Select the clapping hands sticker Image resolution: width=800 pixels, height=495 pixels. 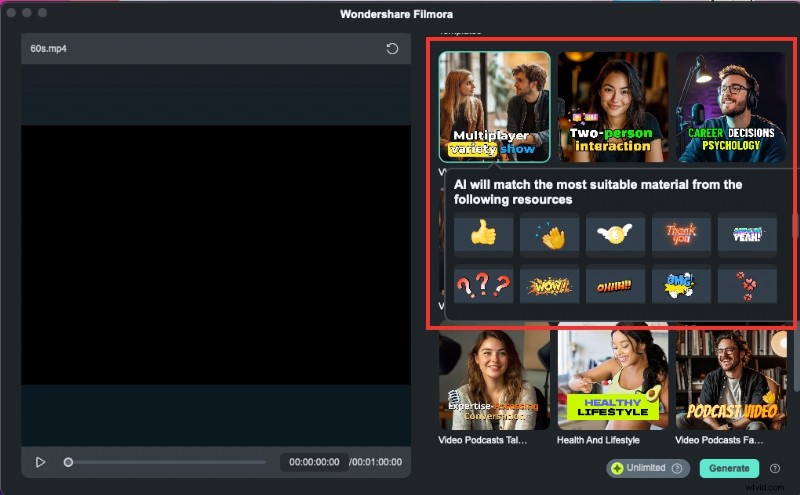pos(549,234)
